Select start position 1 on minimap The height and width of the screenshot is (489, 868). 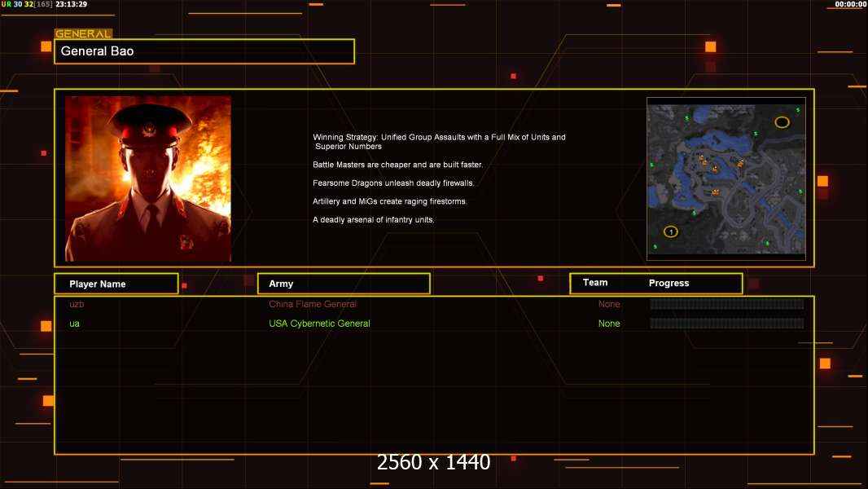point(670,231)
